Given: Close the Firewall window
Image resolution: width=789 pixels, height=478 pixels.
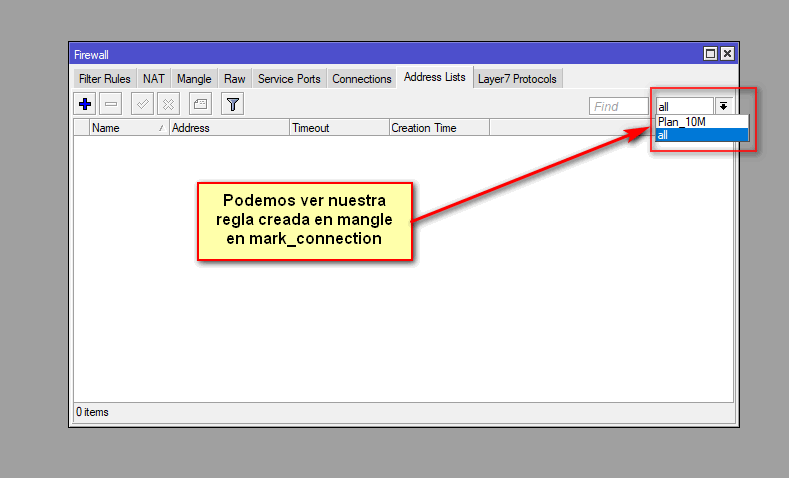Looking at the screenshot, I should point(727,54).
